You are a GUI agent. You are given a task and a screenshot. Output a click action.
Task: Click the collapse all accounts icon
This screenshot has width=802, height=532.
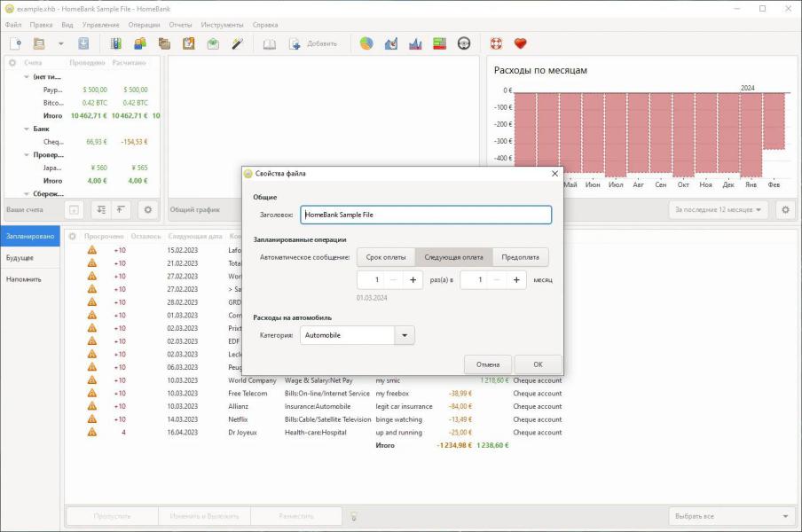120,209
